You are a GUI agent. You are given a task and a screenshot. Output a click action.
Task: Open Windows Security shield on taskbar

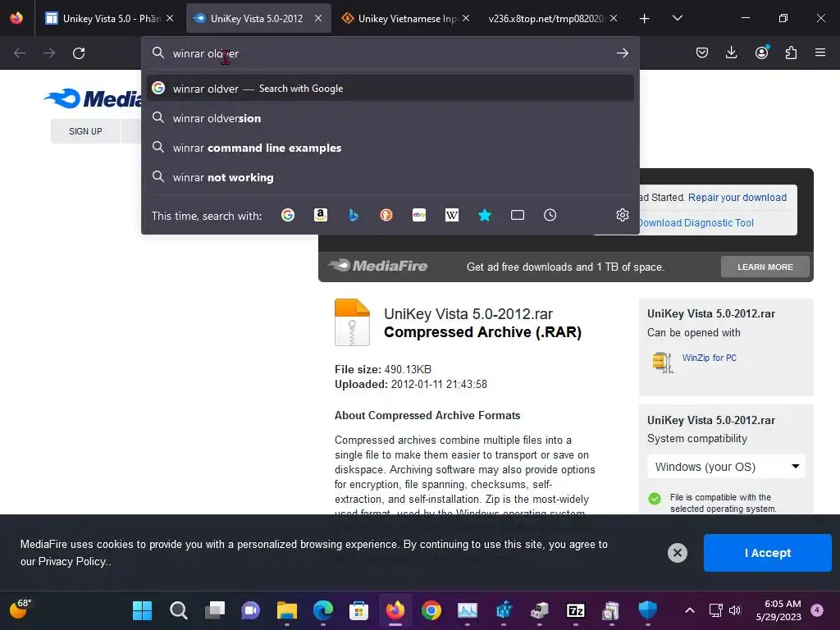click(x=648, y=610)
